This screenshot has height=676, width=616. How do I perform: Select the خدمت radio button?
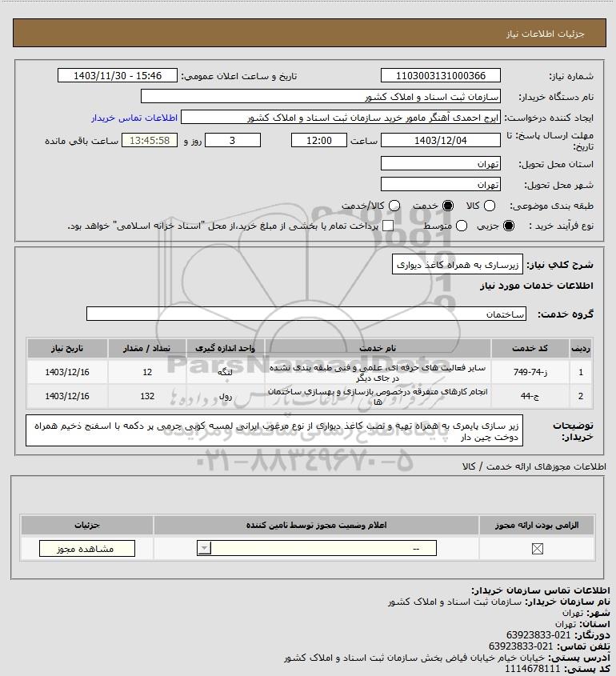coord(448,206)
